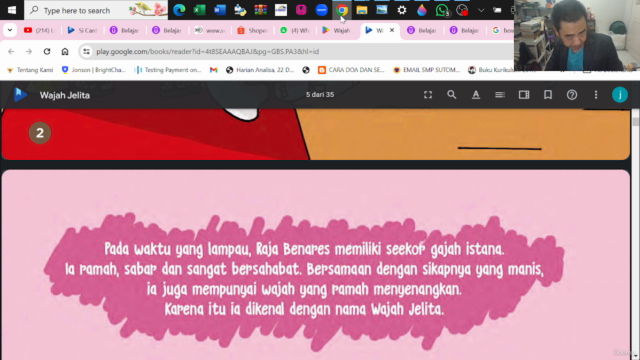View site information icon in address bar
The height and width of the screenshot is (360, 640).
[x=86, y=51]
